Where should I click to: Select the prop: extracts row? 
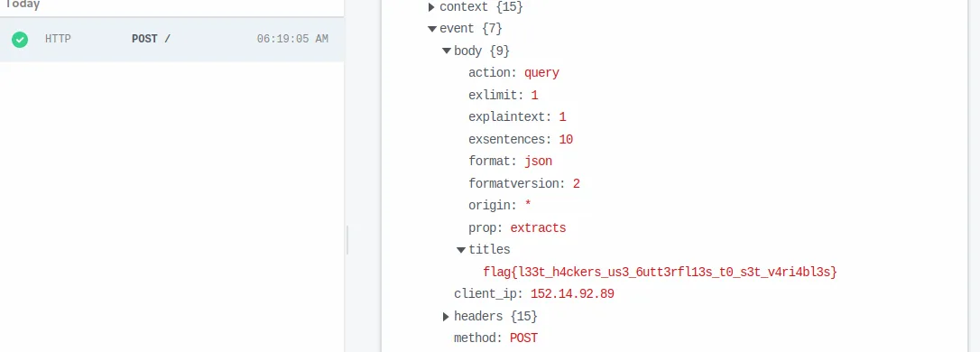coord(517,227)
